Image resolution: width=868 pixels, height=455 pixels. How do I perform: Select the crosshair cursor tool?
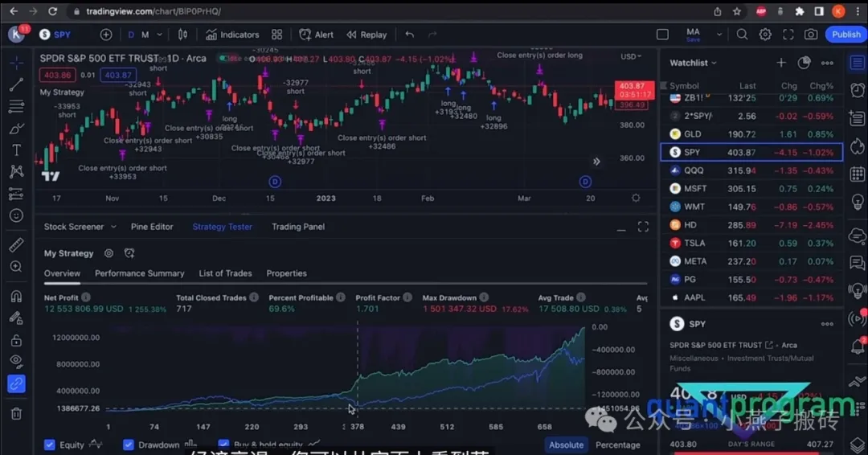(16, 63)
